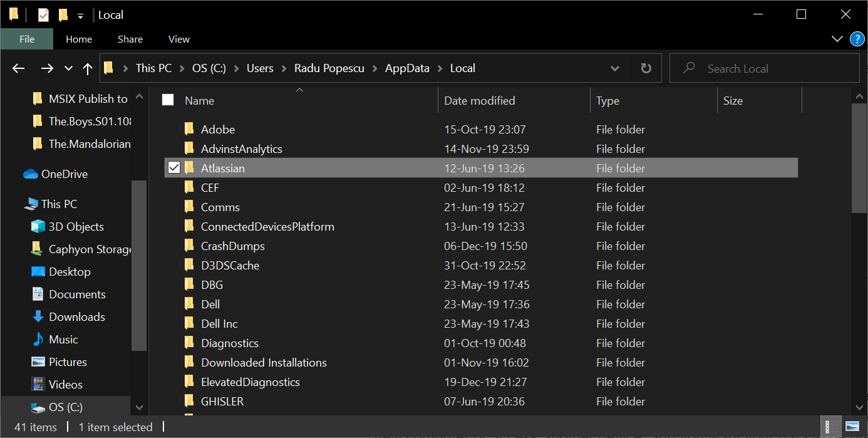This screenshot has height=438, width=868.
Task: Uncheck the Atlassian folder checkbox
Action: click(174, 168)
